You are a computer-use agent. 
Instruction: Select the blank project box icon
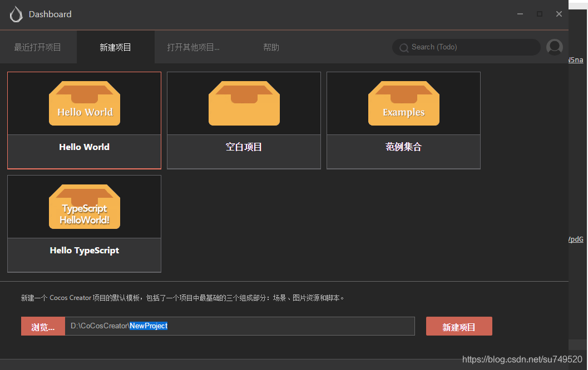[244, 103]
